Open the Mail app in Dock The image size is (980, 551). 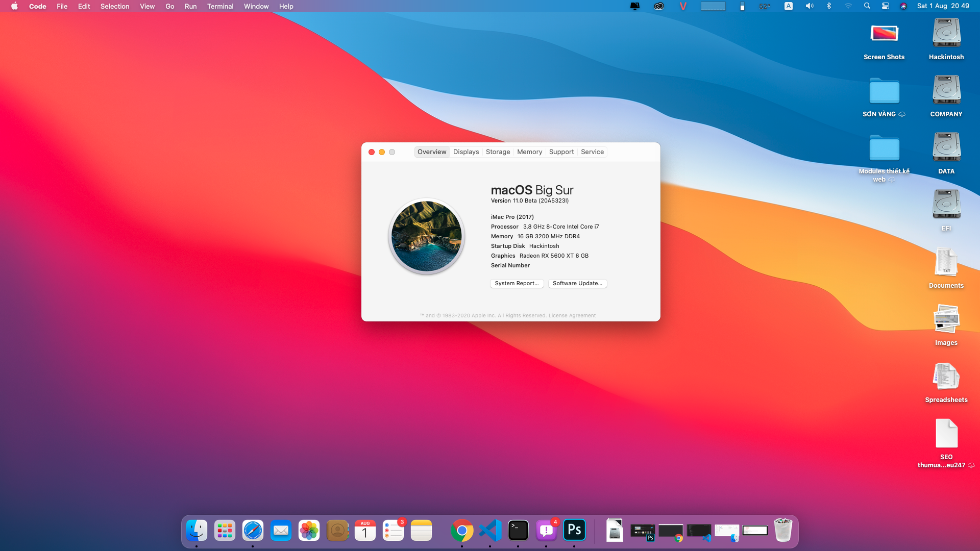[281, 531]
